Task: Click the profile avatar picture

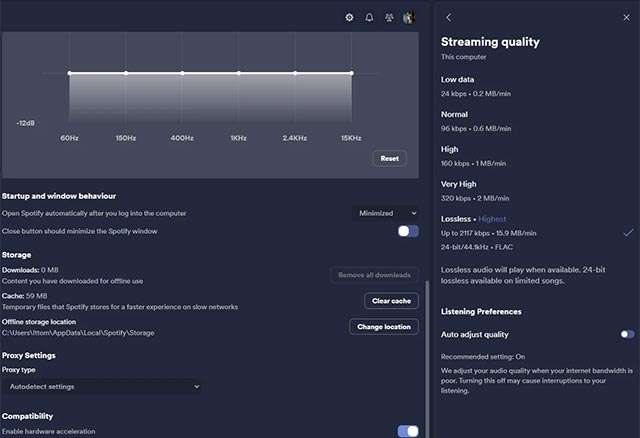Action: tap(408, 18)
